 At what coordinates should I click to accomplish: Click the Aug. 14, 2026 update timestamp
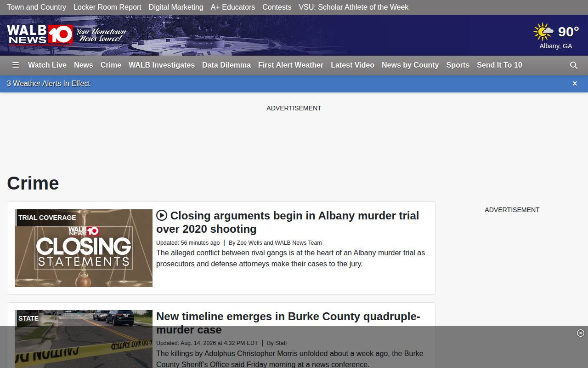tap(207, 343)
